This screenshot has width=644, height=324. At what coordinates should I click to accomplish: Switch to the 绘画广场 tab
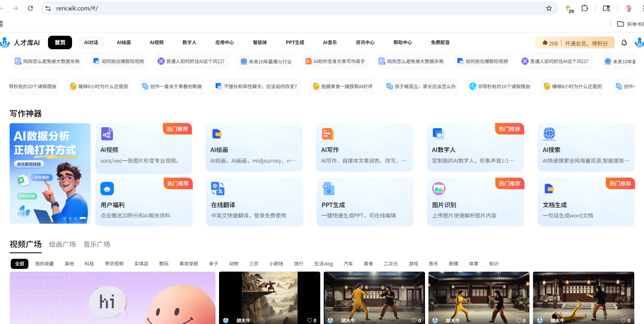coord(62,244)
